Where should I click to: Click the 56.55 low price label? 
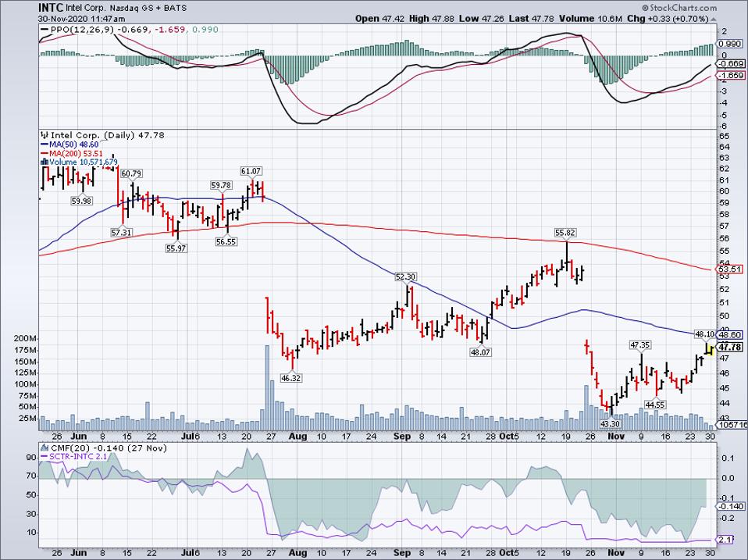coord(226,241)
